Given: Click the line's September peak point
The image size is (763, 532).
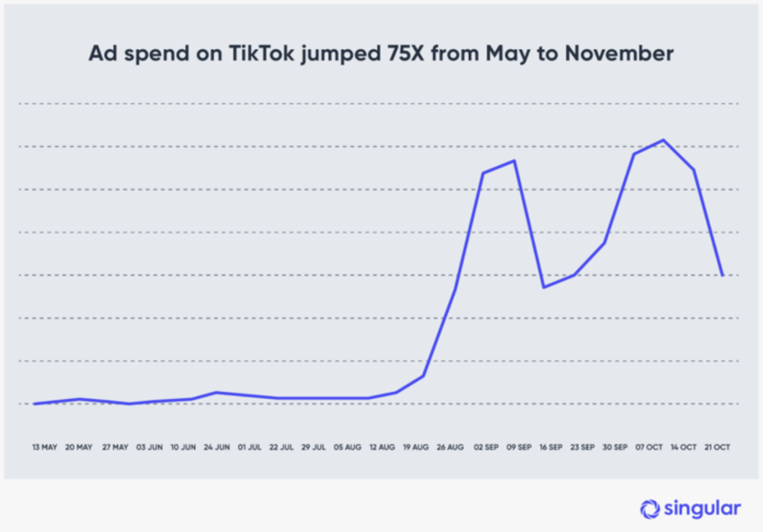Looking at the screenshot, I should (515, 160).
